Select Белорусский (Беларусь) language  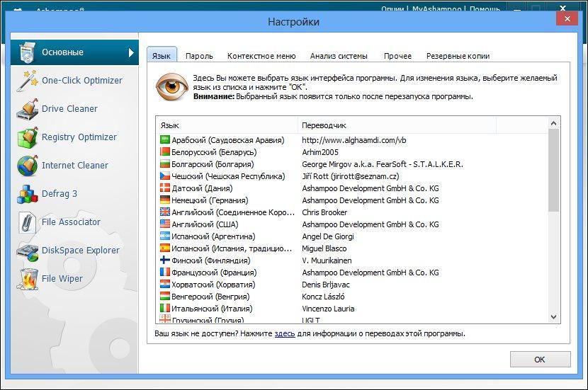(214, 152)
